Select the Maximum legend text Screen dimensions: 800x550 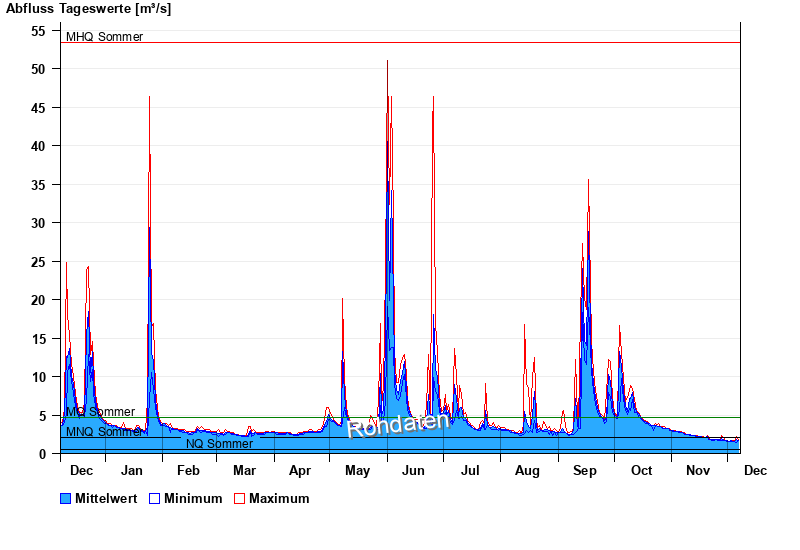coord(279,499)
